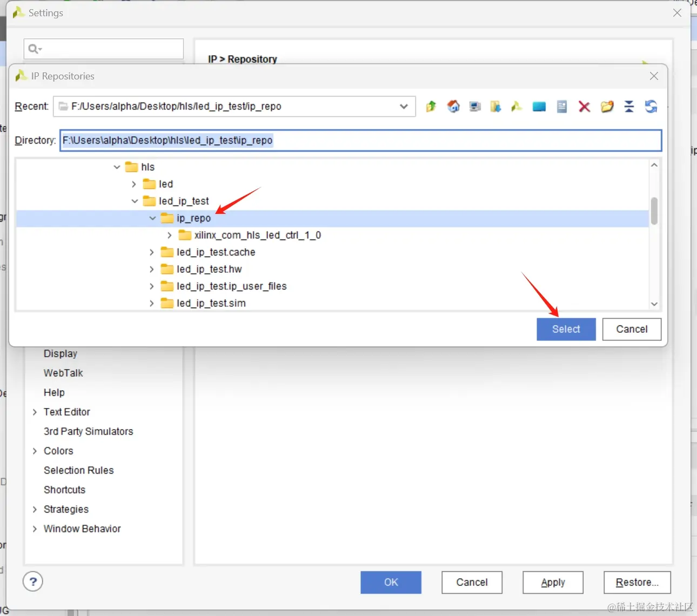697x616 pixels.
Task: Open the Shortcuts settings
Action: click(x=65, y=490)
